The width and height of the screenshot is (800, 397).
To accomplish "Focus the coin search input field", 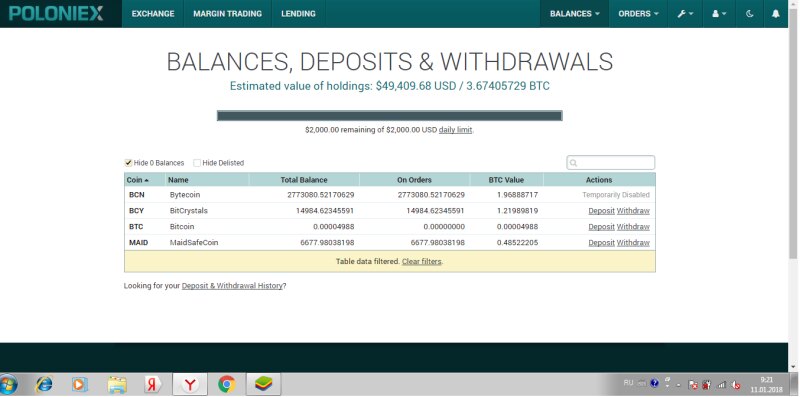I will (611, 163).
